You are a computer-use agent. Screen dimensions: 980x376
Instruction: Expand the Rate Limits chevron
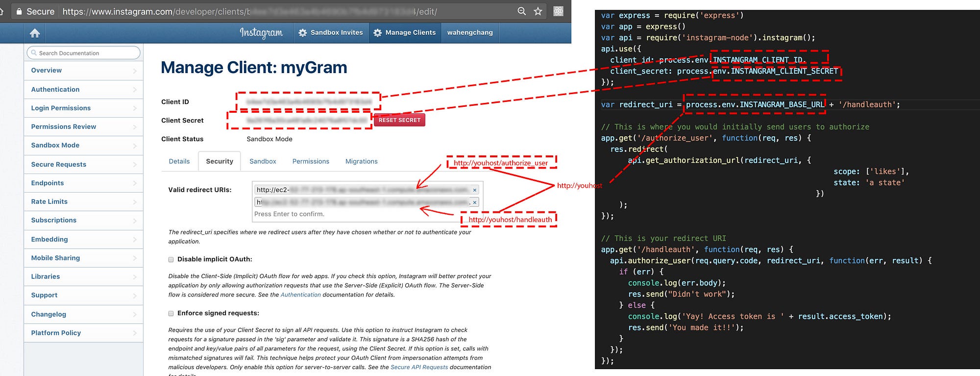coord(135,202)
